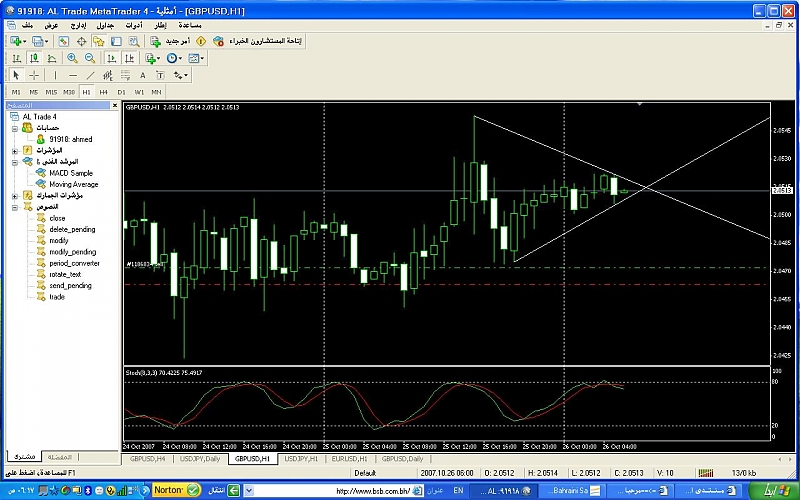Toggle the Terminal panel icon
The width and height of the screenshot is (800, 500).
[116, 41]
